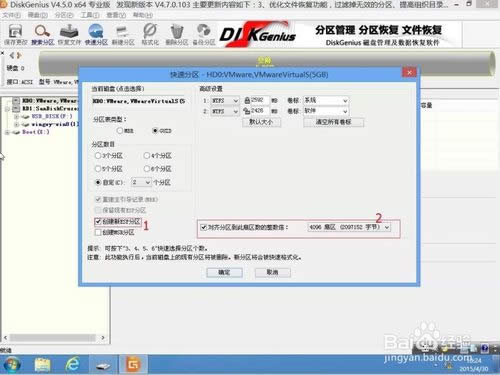Expand the Boot(X:) tree node
500x375 pixels.
pos(7,132)
